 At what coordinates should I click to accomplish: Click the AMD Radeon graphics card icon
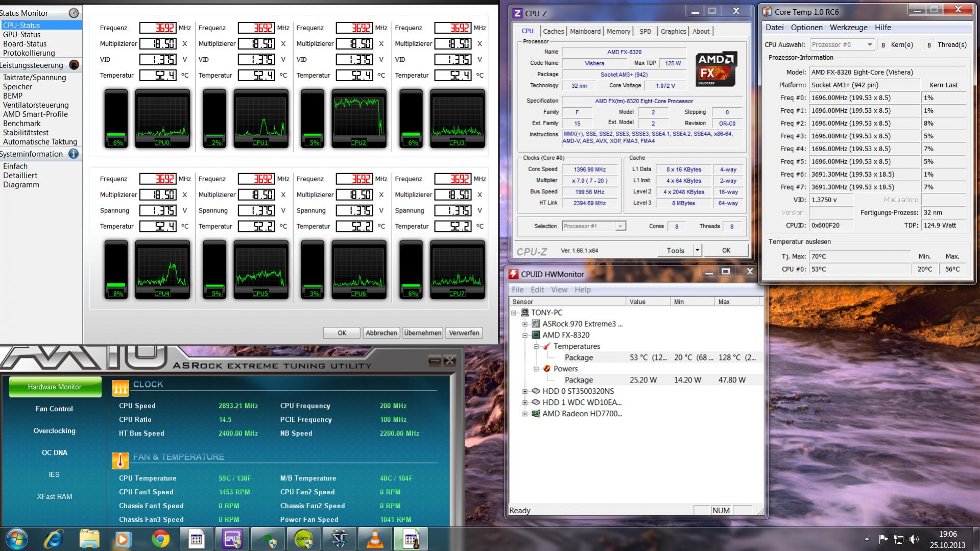[536, 414]
